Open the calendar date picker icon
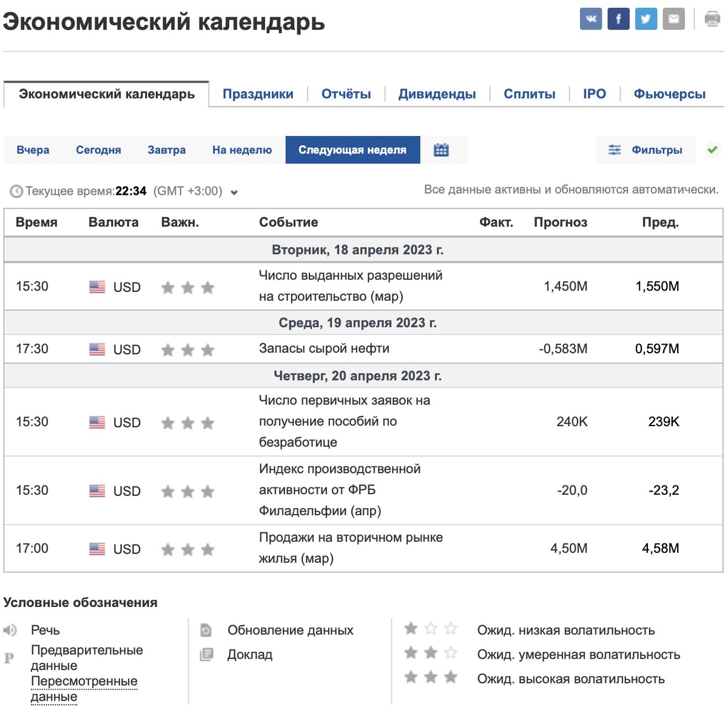728x712 pixels. tap(441, 149)
